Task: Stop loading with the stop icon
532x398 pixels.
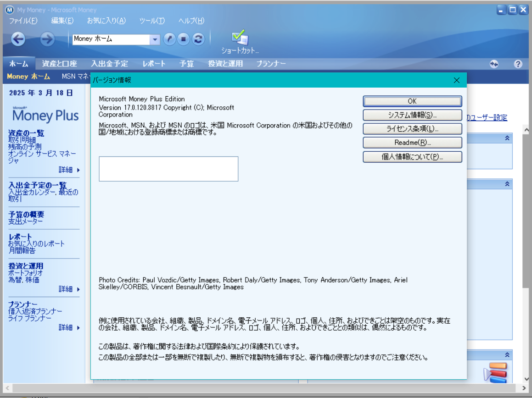Action: point(184,39)
